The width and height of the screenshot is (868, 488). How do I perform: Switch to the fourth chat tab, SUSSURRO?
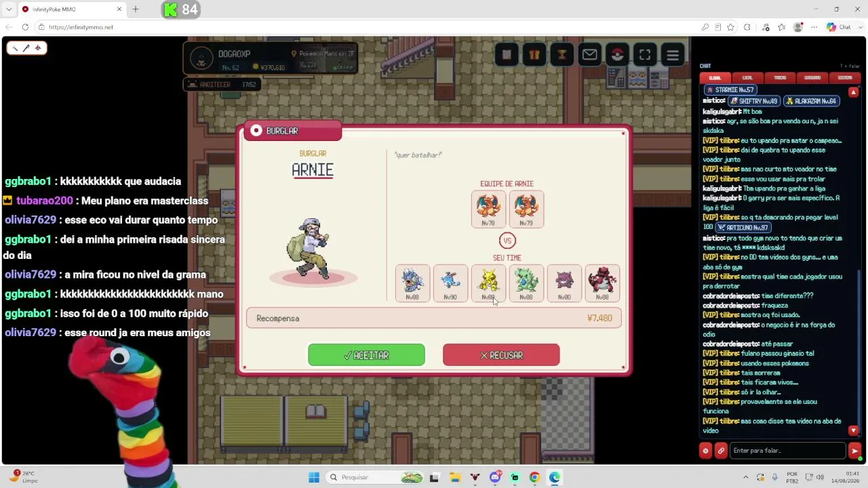click(812, 78)
